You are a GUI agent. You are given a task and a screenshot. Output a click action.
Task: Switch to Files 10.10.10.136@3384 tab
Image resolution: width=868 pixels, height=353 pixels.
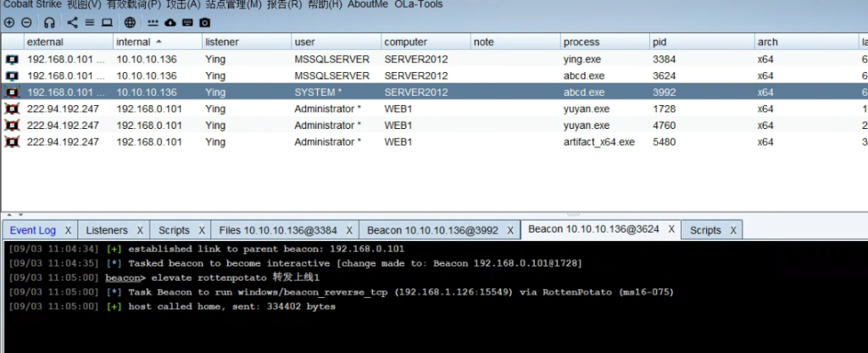278,231
